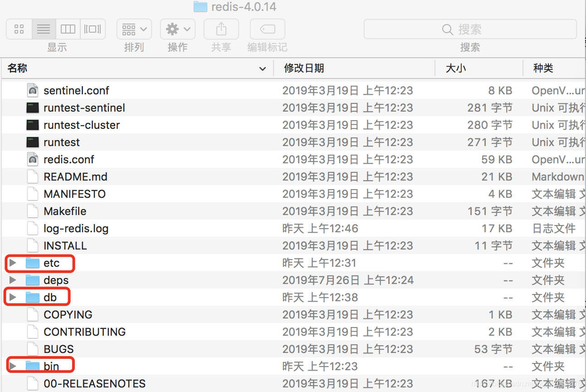Focus the search (搜索) field

(x=470, y=29)
